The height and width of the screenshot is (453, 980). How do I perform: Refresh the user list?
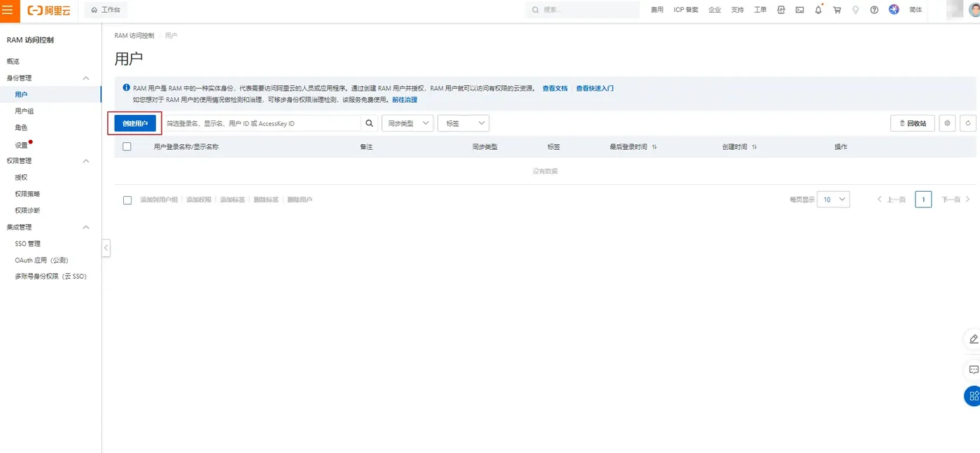[x=968, y=123]
